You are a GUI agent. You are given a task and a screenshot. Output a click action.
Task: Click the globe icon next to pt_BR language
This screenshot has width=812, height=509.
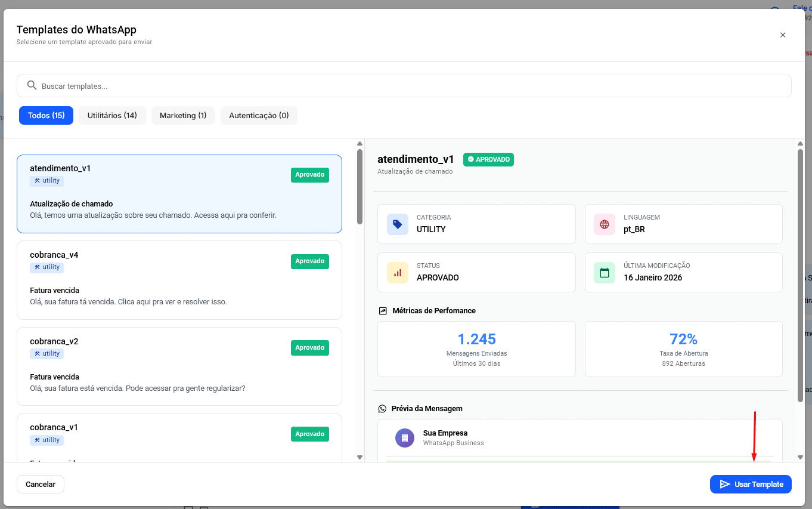[604, 224]
